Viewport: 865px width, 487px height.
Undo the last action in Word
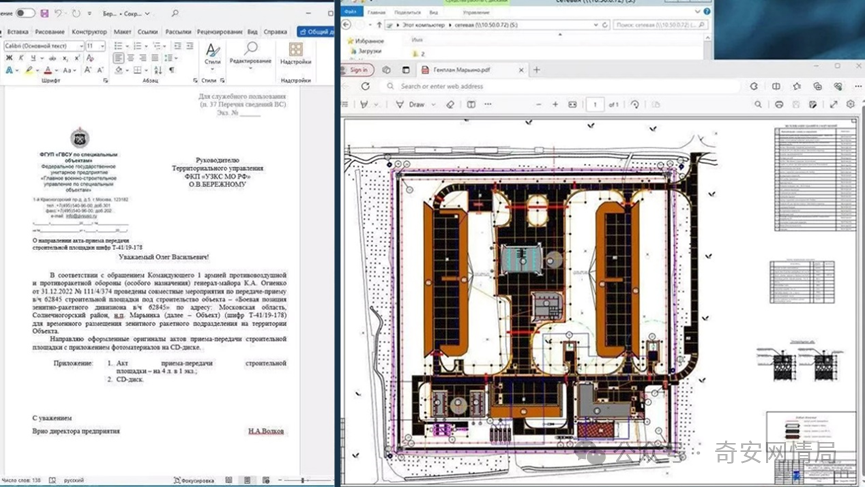[58, 13]
